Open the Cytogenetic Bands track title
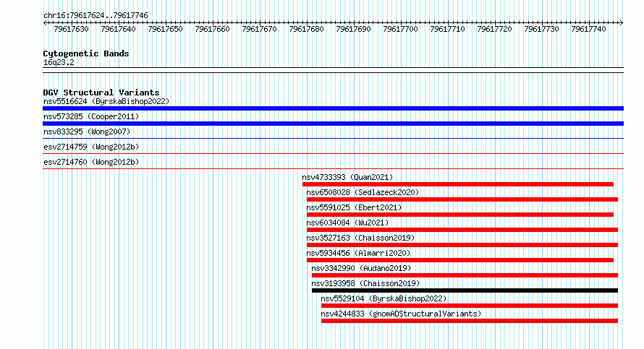Image resolution: width=644 pixels, height=349 pixels. [x=86, y=53]
